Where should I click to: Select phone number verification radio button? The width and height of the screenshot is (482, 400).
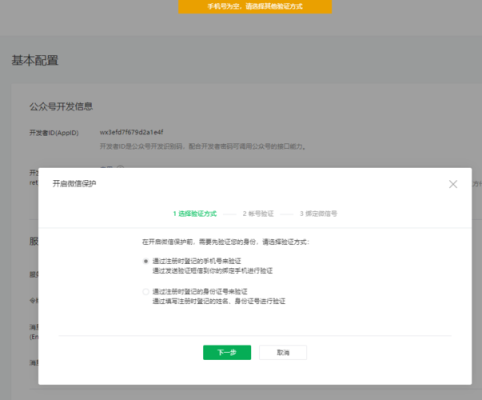(145, 261)
